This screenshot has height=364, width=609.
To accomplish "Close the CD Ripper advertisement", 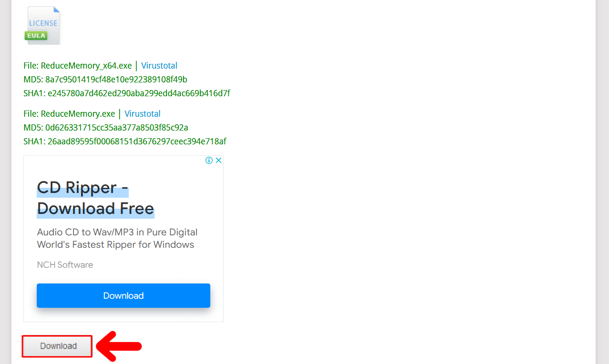I will (218, 161).
